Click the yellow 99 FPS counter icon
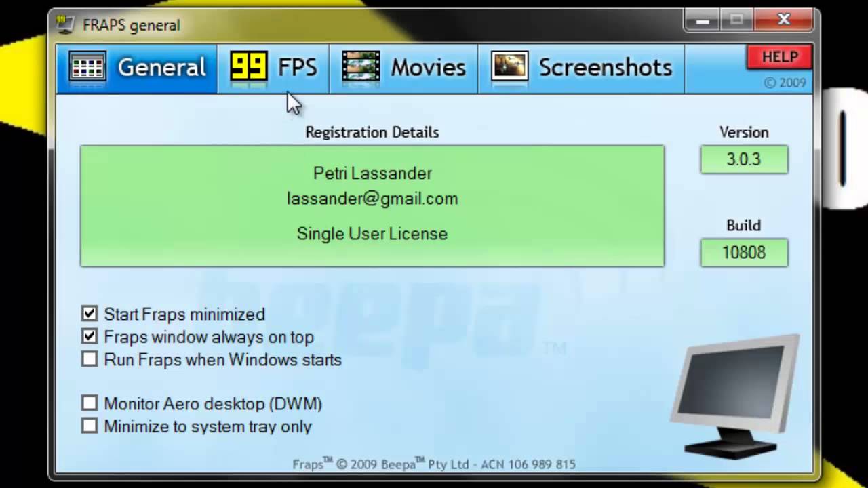 (248, 66)
